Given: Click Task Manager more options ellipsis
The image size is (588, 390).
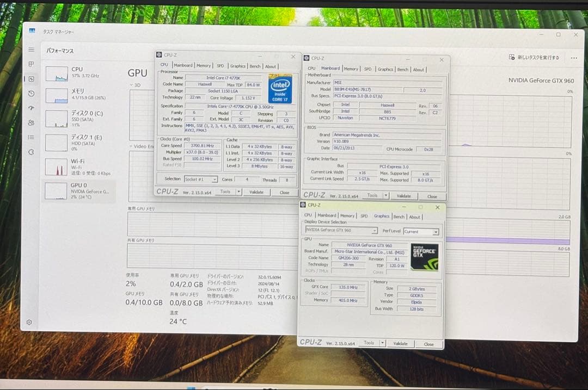Looking at the screenshot, I should 574,58.
